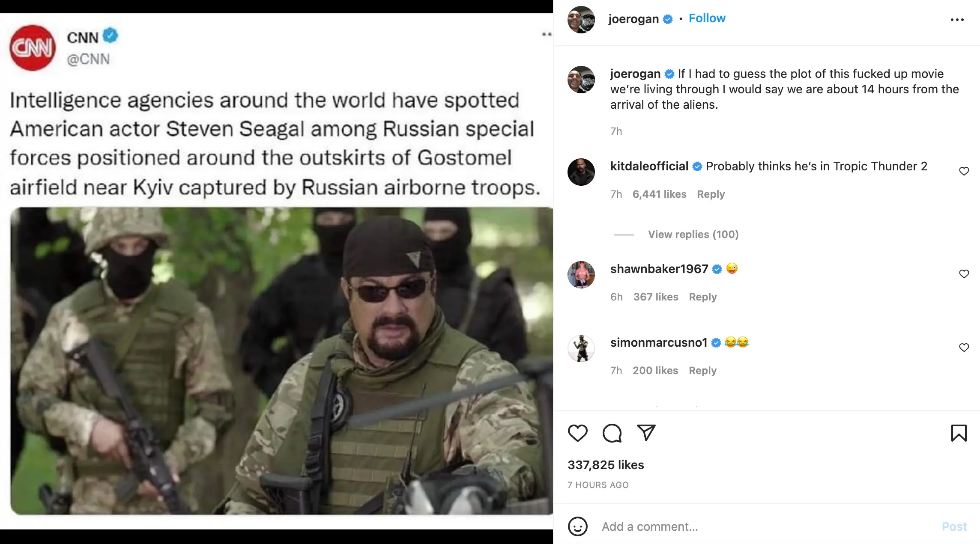980x544 pixels.
Task: Like the post with the heart icon
Action: [578, 434]
